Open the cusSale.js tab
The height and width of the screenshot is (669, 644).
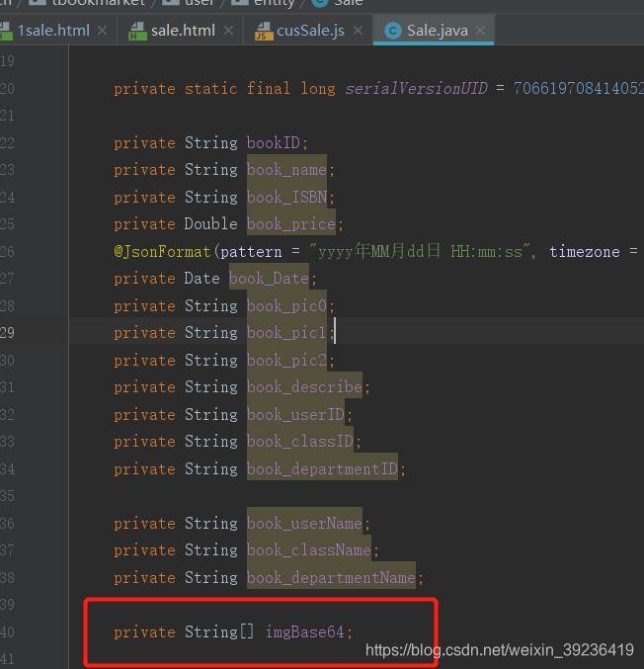point(310,31)
